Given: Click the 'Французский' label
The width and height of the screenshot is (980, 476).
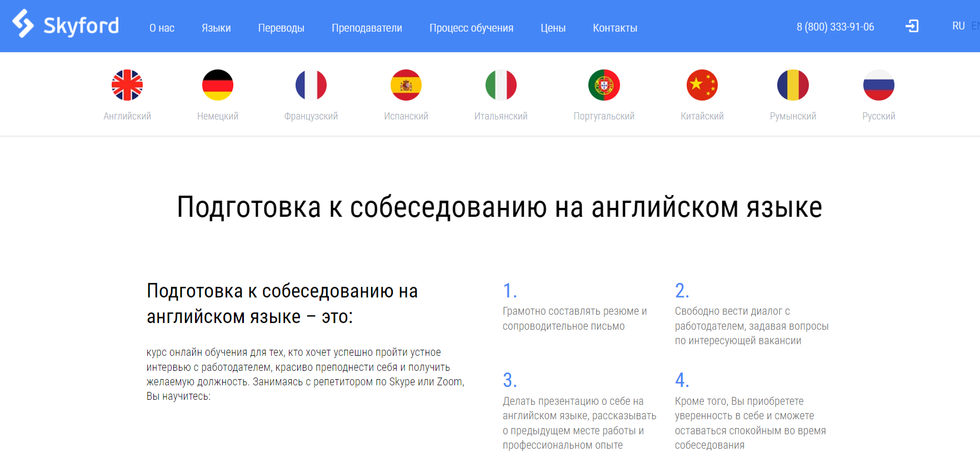Looking at the screenshot, I should pos(311,116).
